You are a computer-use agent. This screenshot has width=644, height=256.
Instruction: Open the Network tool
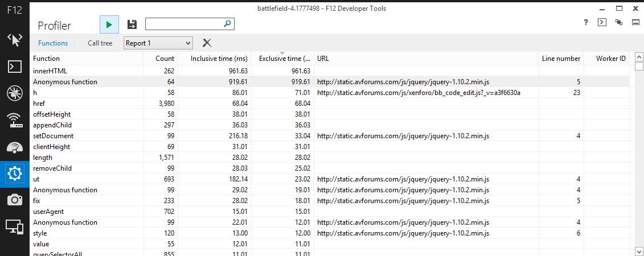click(14, 119)
